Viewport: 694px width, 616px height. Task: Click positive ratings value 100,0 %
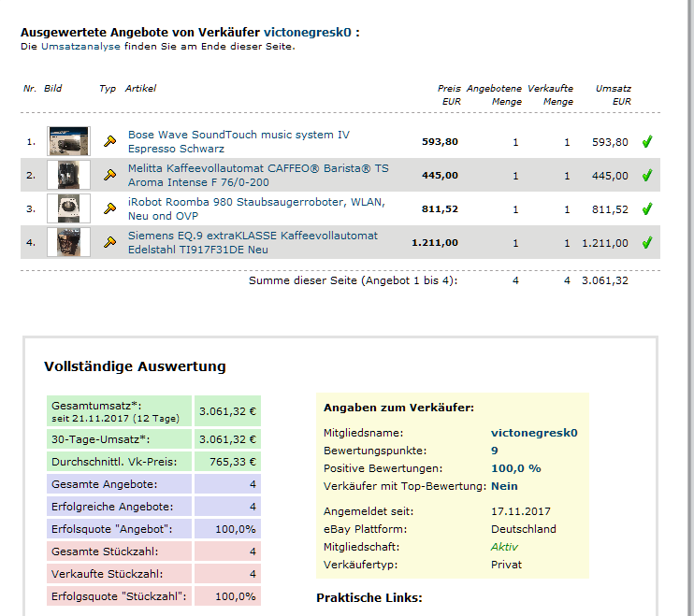coord(516,468)
